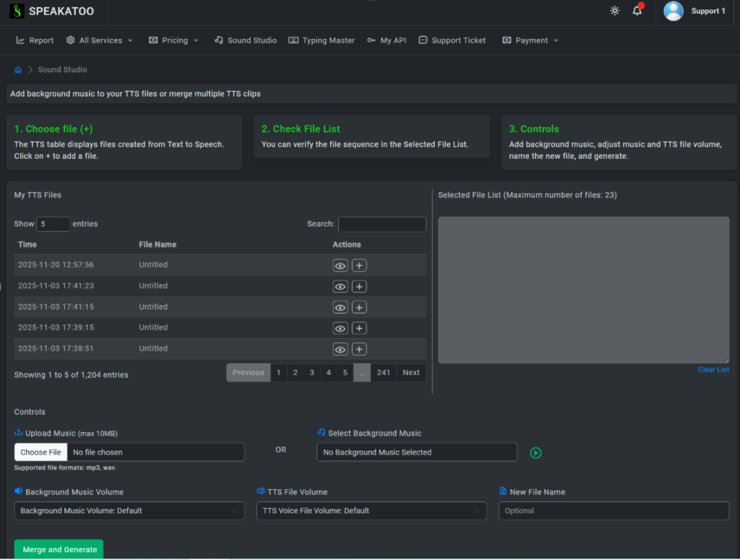Expand the Background Music Volume dropdown
Viewport: 740px width, 560px height.
pos(129,511)
